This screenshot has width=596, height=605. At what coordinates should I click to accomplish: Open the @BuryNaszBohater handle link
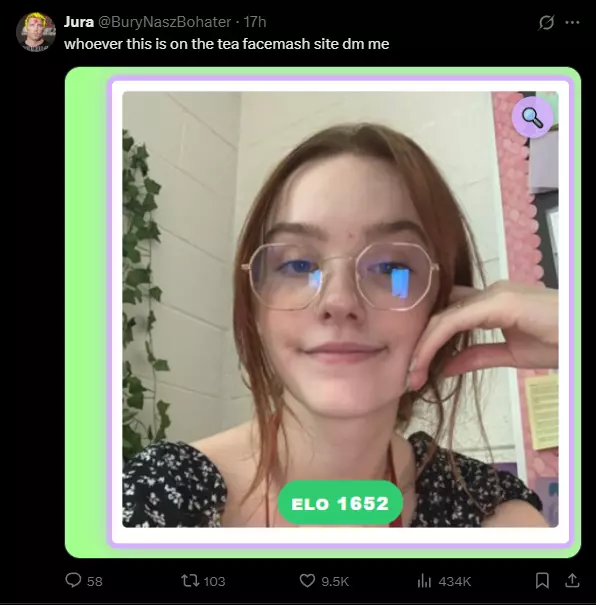[164, 22]
